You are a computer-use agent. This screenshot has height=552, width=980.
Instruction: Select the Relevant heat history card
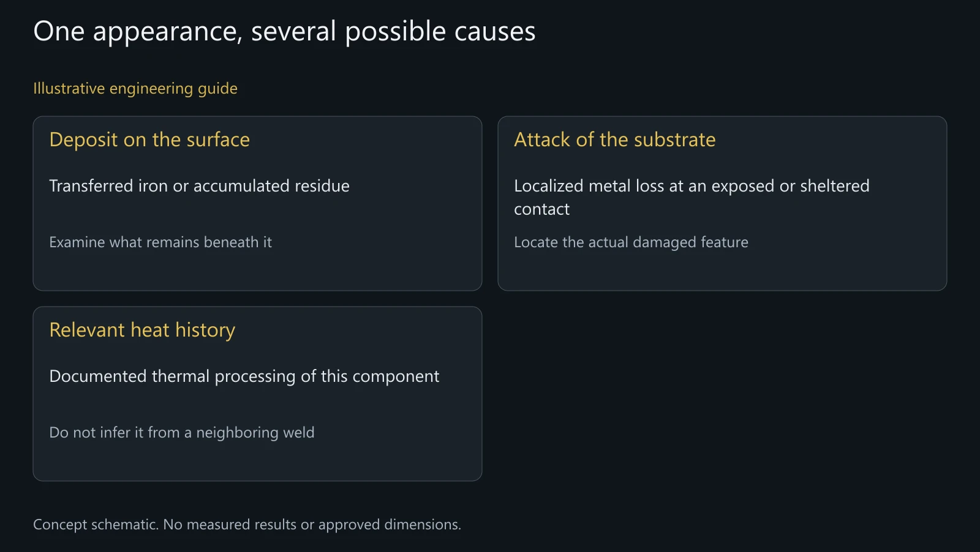(257, 393)
